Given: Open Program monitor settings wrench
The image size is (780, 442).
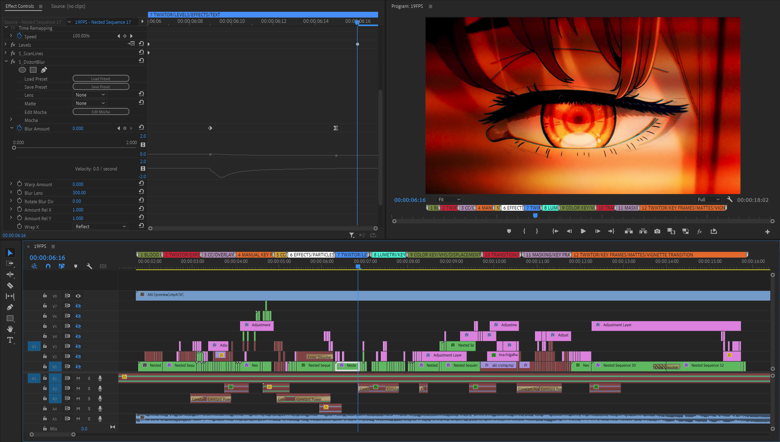Looking at the screenshot, I should pyautogui.click(x=729, y=199).
